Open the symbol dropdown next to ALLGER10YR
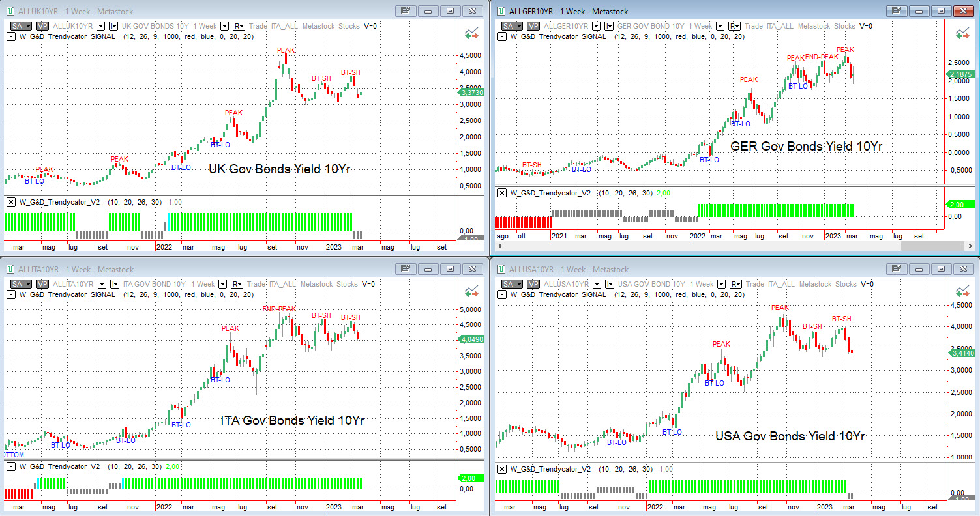Viewport: 980px width, 516px height. (x=595, y=26)
